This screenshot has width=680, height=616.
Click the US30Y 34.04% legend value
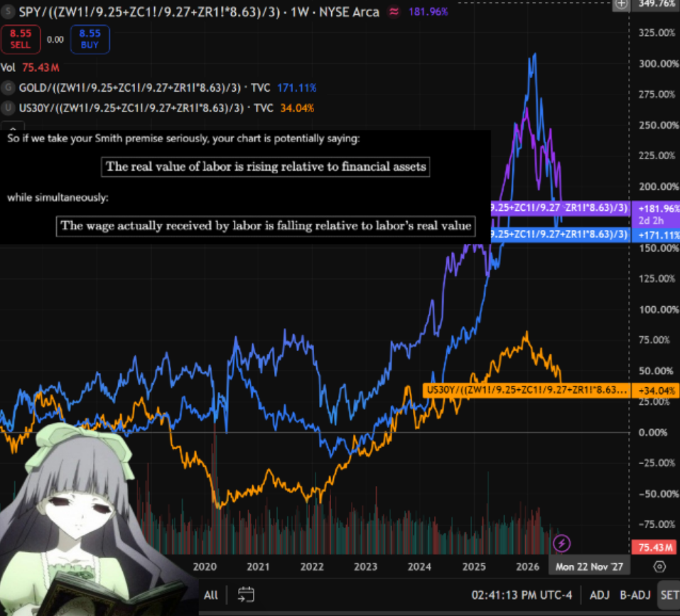[x=296, y=108]
